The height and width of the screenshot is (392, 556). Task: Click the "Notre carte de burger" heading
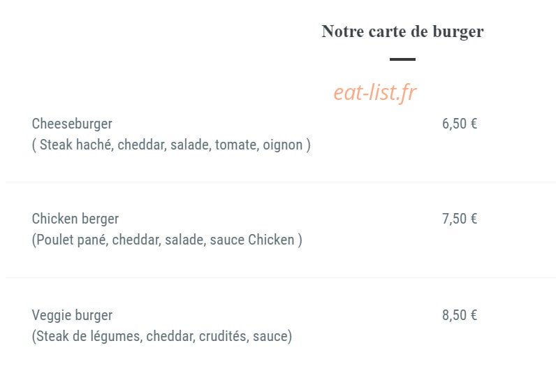coord(402,31)
